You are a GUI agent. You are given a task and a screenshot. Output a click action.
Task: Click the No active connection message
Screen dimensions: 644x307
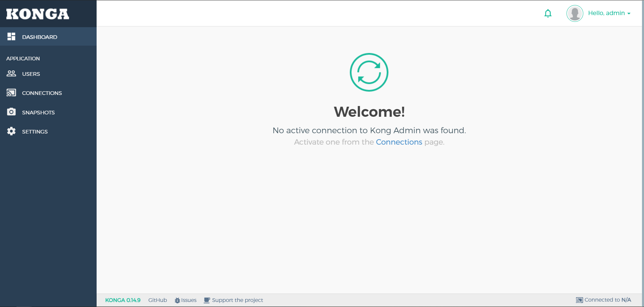[369, 130]
